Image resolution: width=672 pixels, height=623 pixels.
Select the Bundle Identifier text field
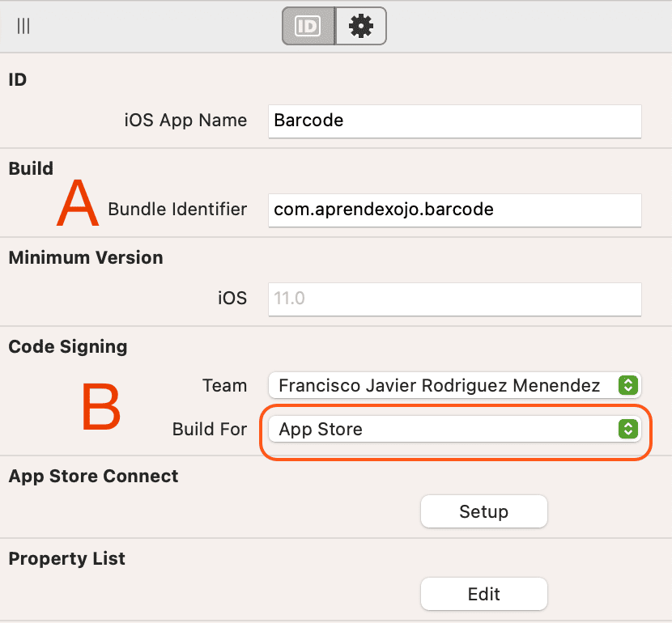[454, 210]
